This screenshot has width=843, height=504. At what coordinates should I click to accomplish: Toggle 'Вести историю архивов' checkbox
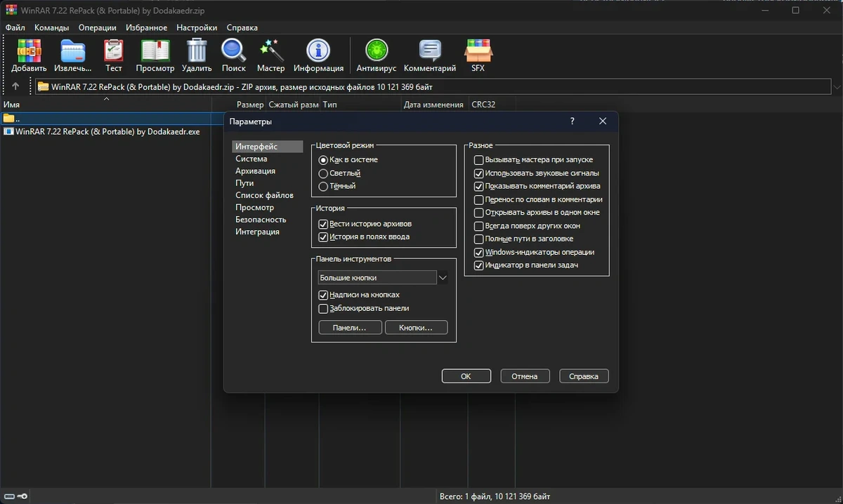tap(323, 224)
